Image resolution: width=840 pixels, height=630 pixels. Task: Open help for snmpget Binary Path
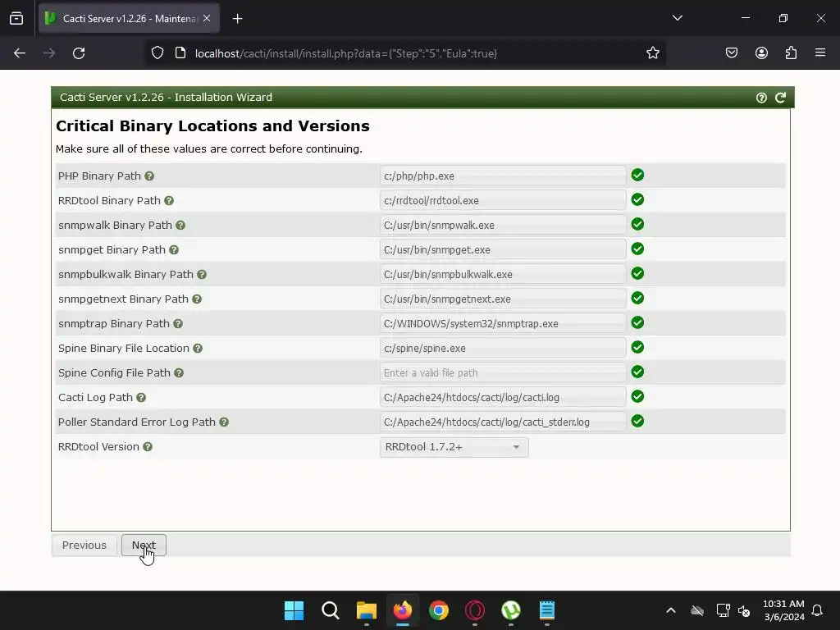pos(174,250)
